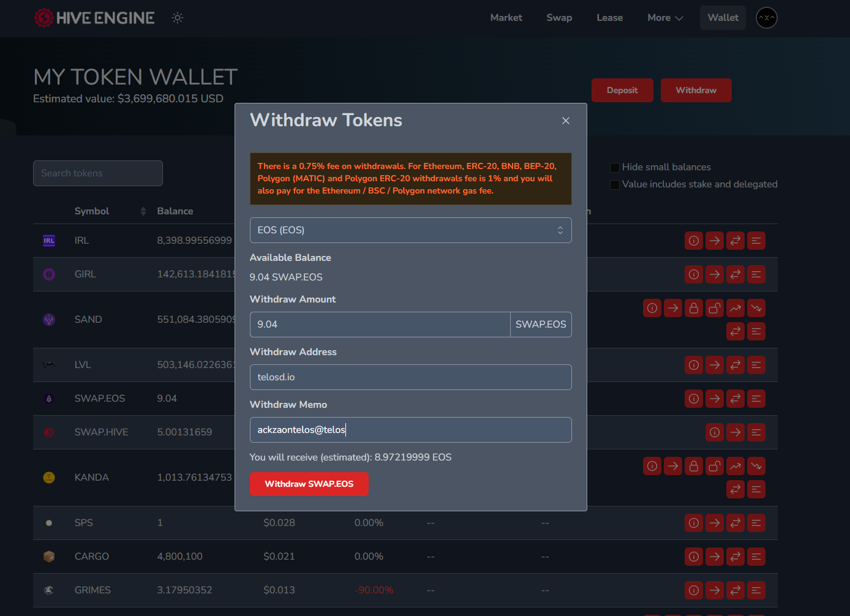Send SWAP.EOS tokens with the arrow icon

click(x=715, y=399)
